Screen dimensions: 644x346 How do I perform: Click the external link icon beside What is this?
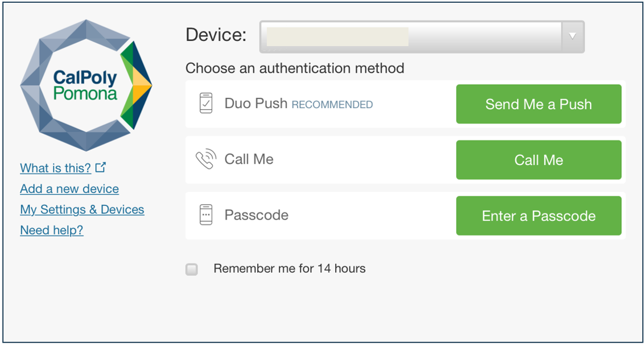(101, 167)
